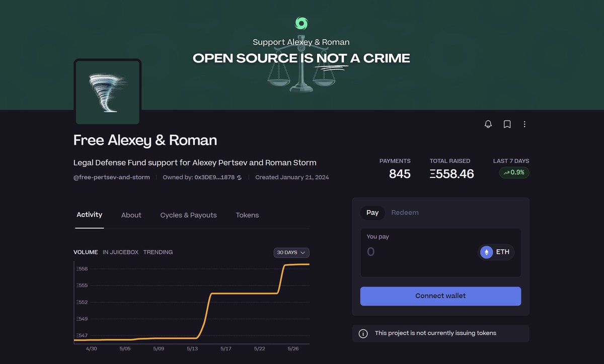Bookmark this project with the bookmark icon
Viewport: 604px width, 364px height.
507,124
